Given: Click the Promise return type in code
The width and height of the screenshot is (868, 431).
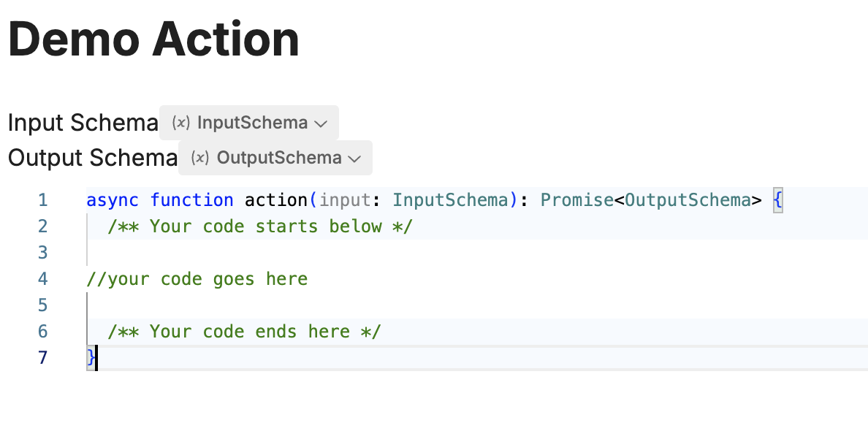Looking at the screenshot, I should point(577,199).
